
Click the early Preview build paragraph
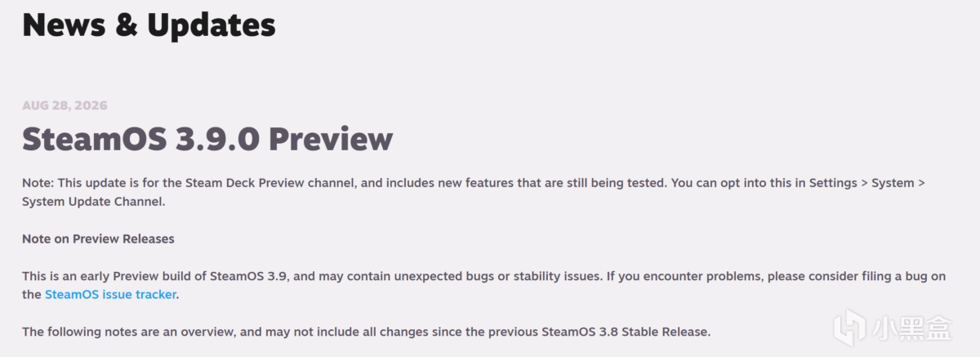483,285
